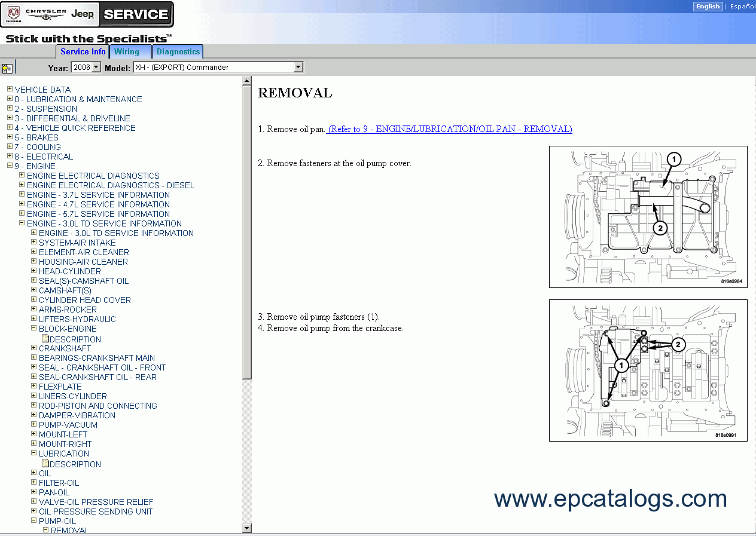Collapse the ENGINE - 3.0L TD SERVICE INFORMATION node
The height and width of the screenshot is (536, 756).
click(x=22, y=223)
